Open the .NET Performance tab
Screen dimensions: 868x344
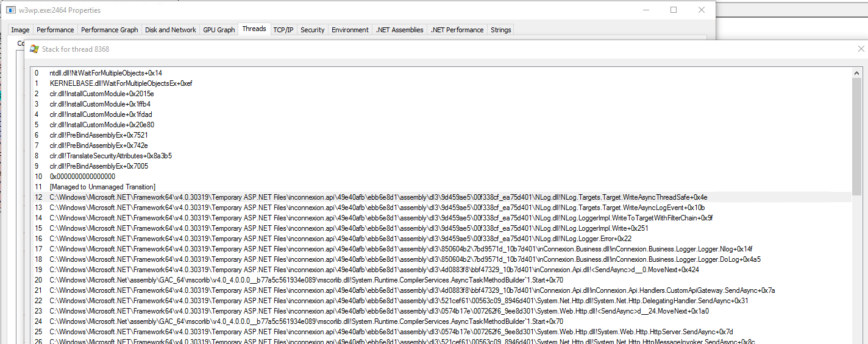[457, 30]
